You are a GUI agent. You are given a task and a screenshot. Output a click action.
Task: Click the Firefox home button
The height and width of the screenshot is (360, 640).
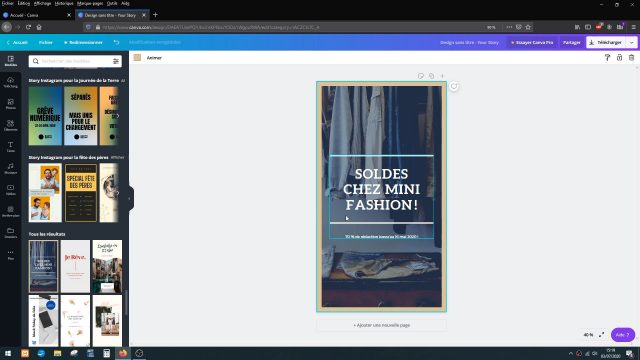[x=39, y=27]
